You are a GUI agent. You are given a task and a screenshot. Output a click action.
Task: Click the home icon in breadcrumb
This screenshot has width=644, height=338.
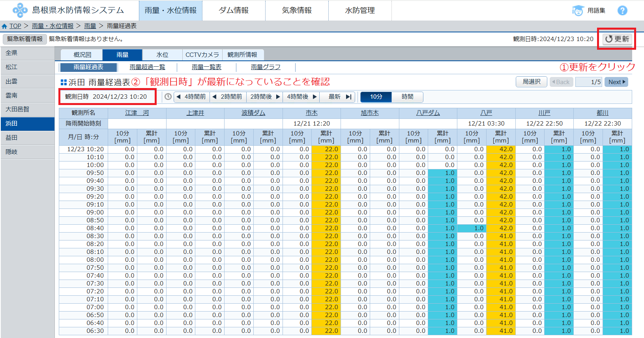(x=4, y=26)
